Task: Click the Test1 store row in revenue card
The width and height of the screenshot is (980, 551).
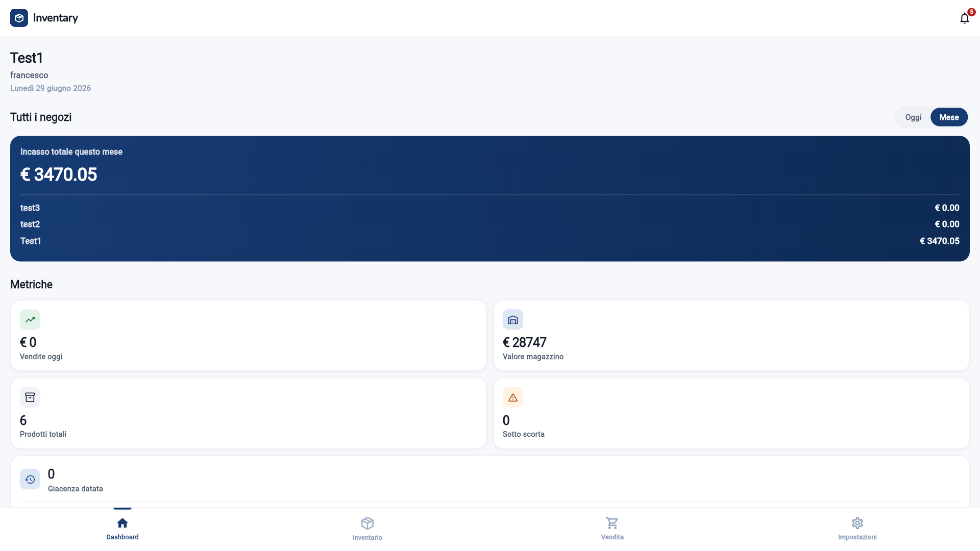Action: click(x=490, y=241)
